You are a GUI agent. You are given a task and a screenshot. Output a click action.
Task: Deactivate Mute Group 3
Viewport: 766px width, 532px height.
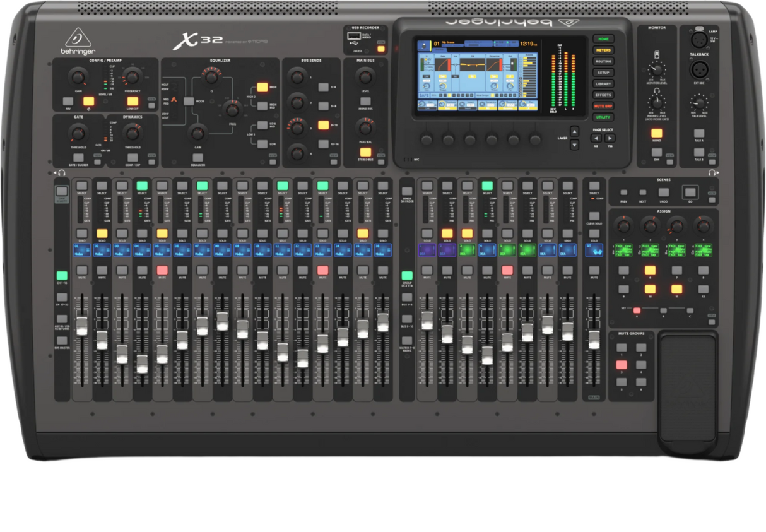point(622,365)
